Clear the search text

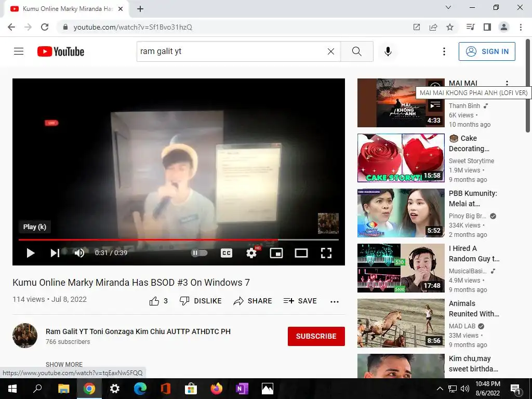pyautogui.click(x=331, y=51)
